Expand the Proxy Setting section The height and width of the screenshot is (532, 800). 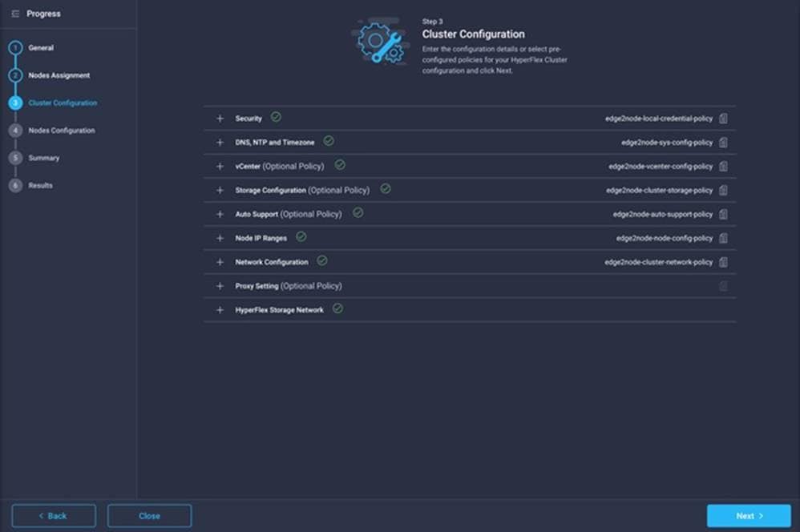click(x=220, y=286)
